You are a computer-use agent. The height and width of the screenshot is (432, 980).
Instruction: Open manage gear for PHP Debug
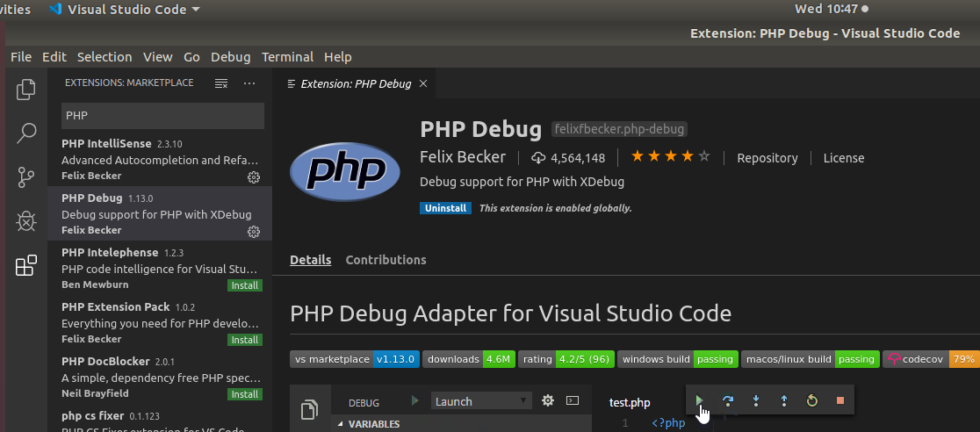click(253, 232)
